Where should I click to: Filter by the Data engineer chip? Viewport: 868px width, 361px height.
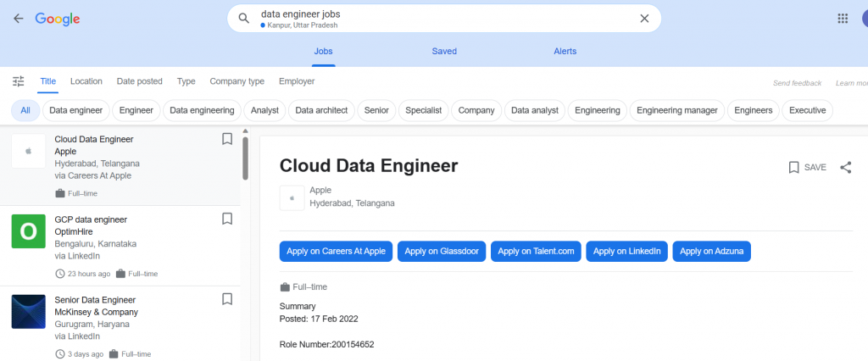75,110
